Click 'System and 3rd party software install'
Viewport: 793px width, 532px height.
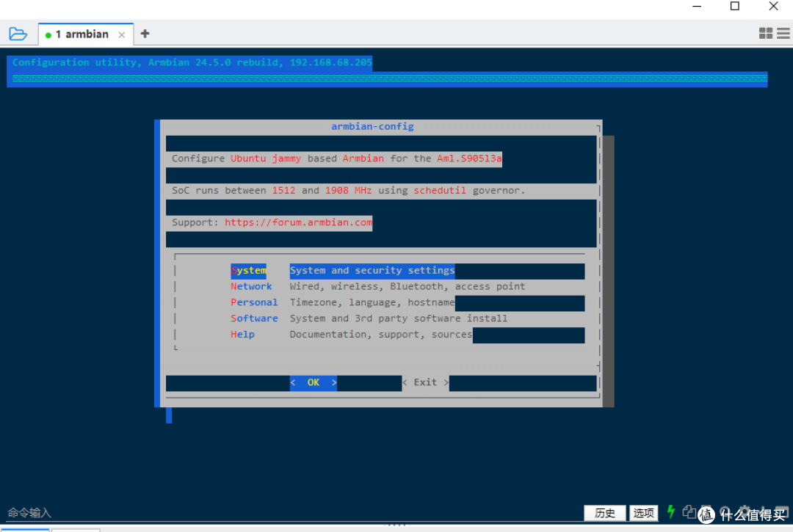click(399, 318)
